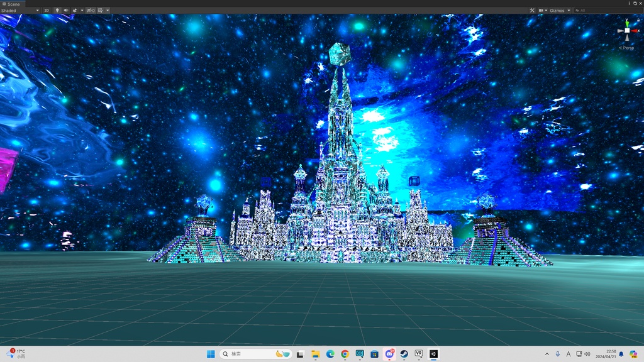644x362 pixels.
Task: Click the scene camera icon
Action: (x=541, y=10)
